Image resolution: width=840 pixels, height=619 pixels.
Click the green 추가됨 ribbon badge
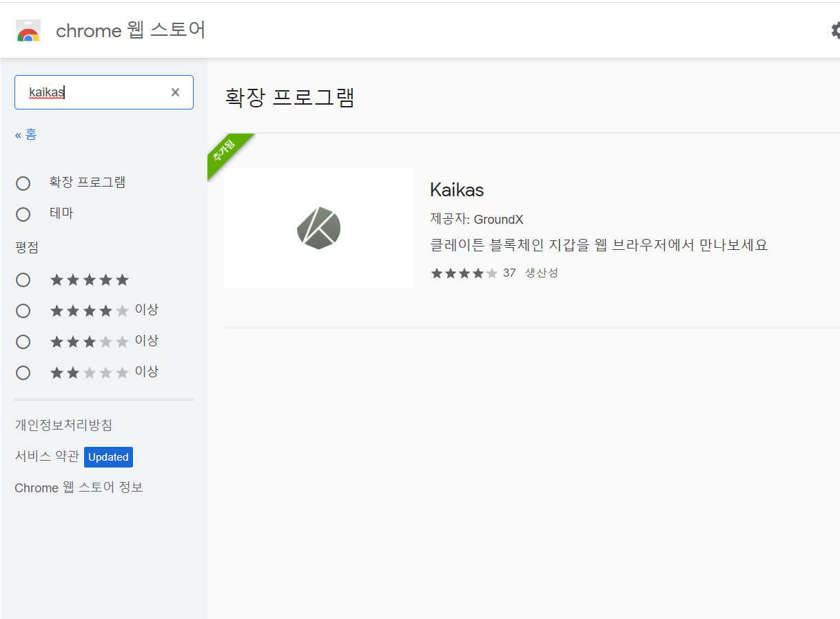(x=226, y=152)
